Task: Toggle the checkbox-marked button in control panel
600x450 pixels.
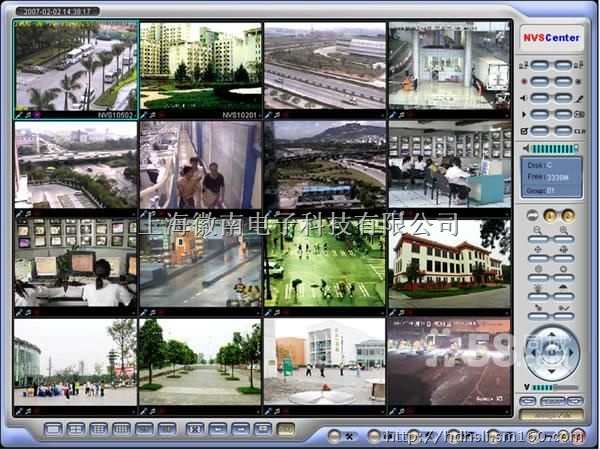Action: coord(538,131)
